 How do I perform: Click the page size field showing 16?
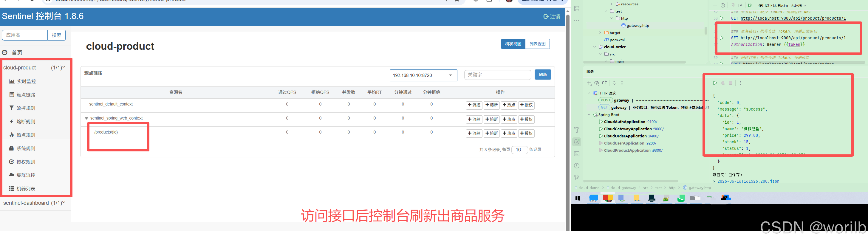coord(519,150)
